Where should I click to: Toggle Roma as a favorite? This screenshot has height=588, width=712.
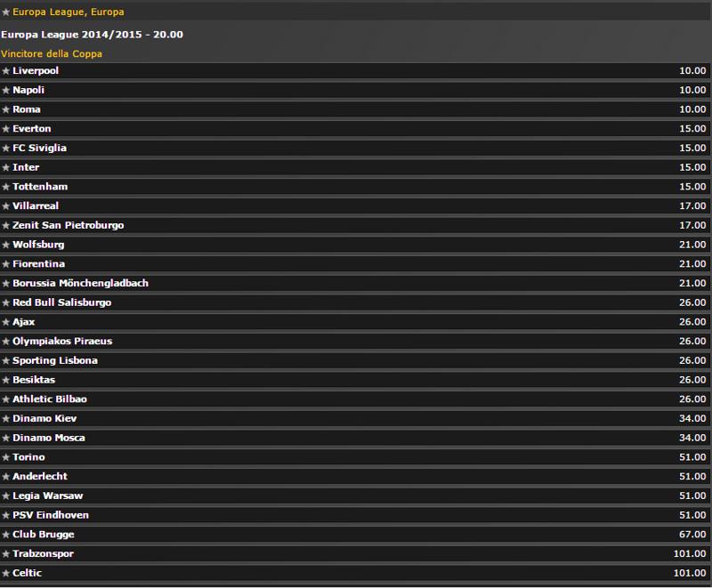[x=8, y=109]
